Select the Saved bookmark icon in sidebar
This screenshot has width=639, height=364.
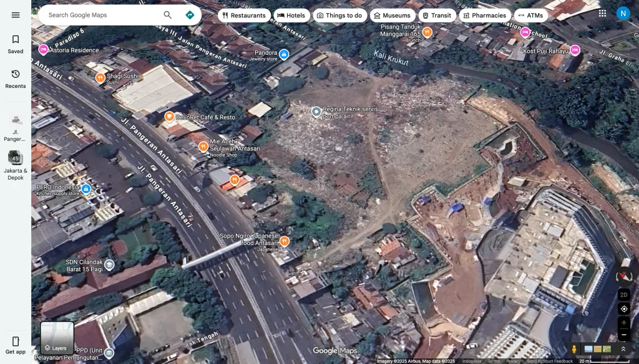pyautogui.click(x=16, y=42)
